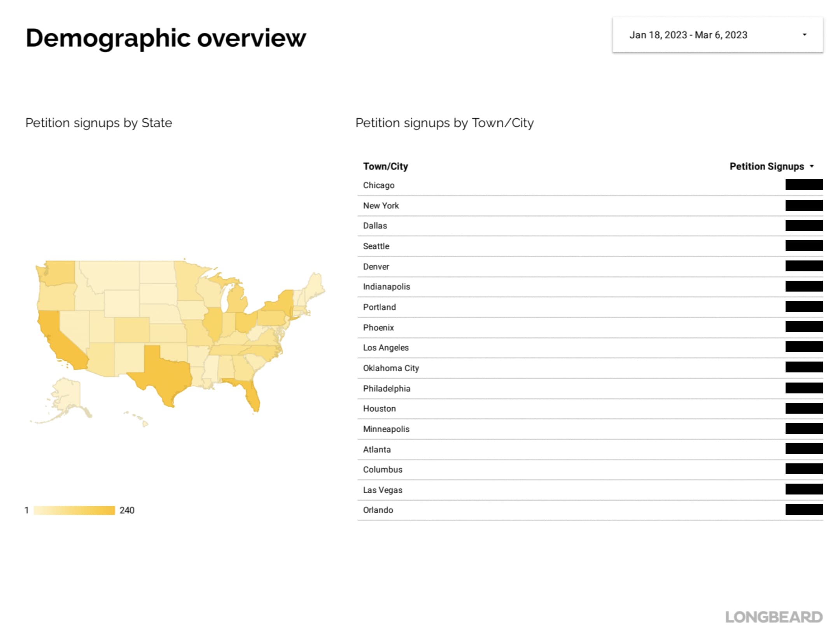
Task: Click the Orlando row in the table
Action: click(x=590, y=510)
